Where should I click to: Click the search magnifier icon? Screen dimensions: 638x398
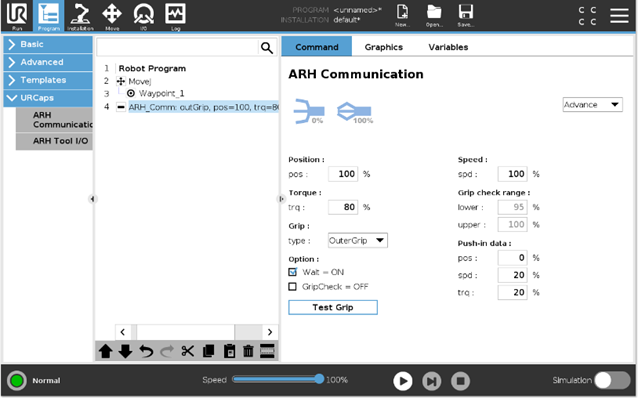tap(267, 48)
